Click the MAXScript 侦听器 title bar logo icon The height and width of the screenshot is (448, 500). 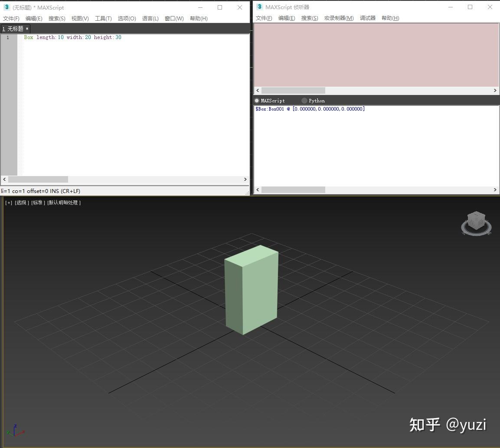point(259,7)
